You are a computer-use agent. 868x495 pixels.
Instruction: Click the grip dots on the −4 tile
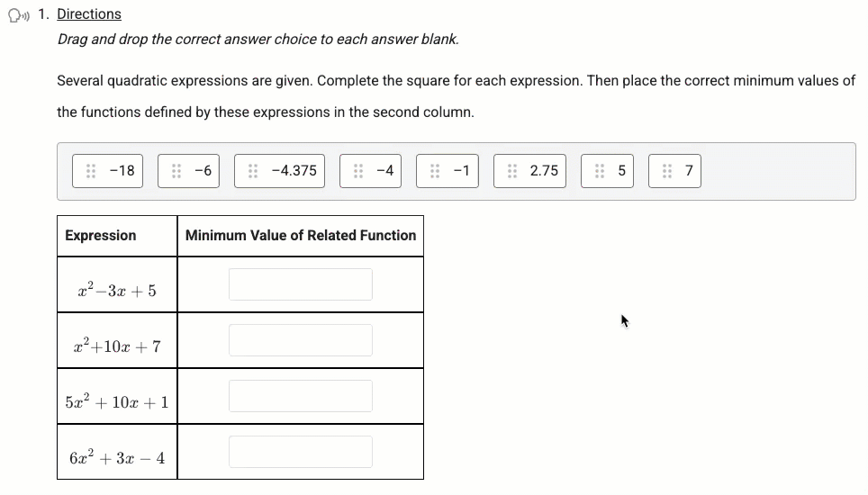point(358,171)
